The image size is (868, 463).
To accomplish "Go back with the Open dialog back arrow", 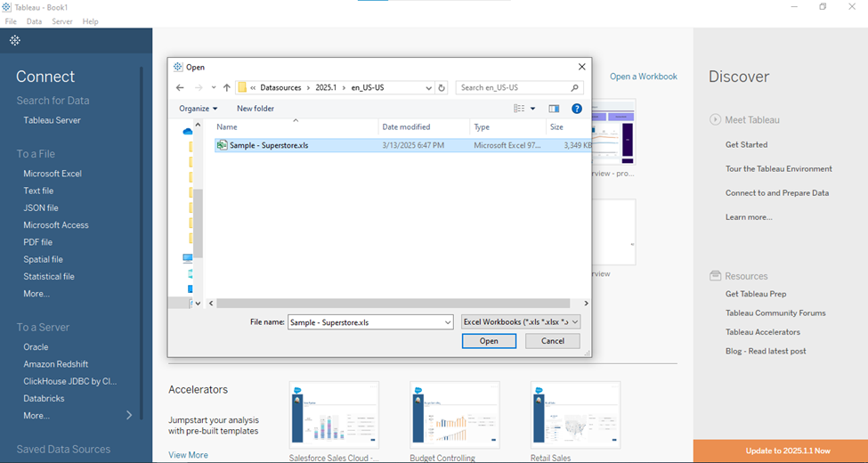I will (180, 87).
